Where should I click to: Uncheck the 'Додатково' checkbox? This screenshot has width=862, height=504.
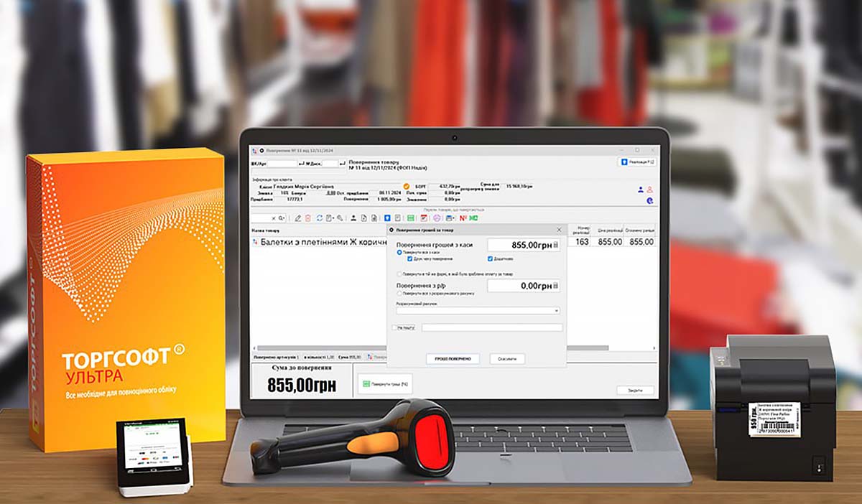pyautogui.click(x=491, y=258)
